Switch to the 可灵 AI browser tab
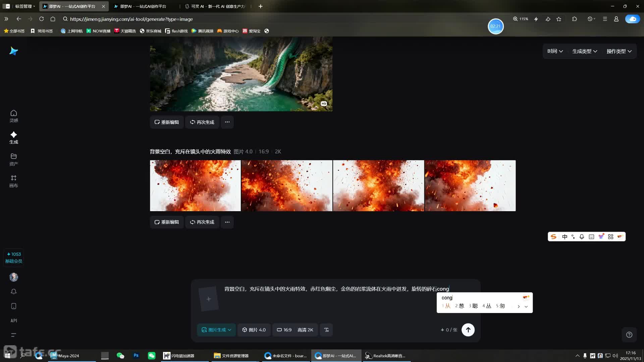 [215, 6]
